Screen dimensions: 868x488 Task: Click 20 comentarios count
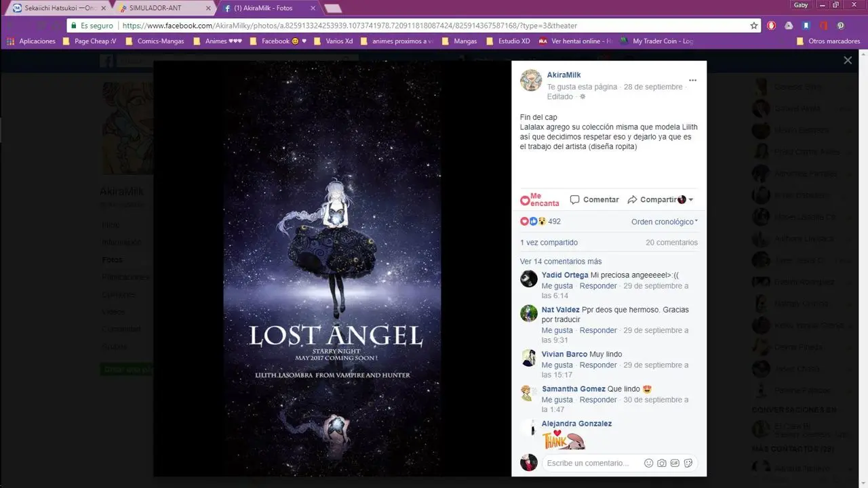click(671, 243)
